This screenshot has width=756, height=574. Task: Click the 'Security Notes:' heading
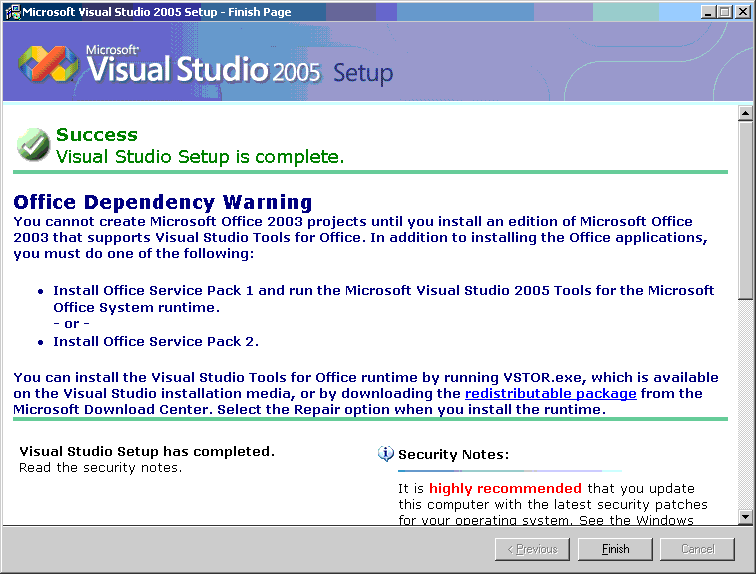(453, 454)
